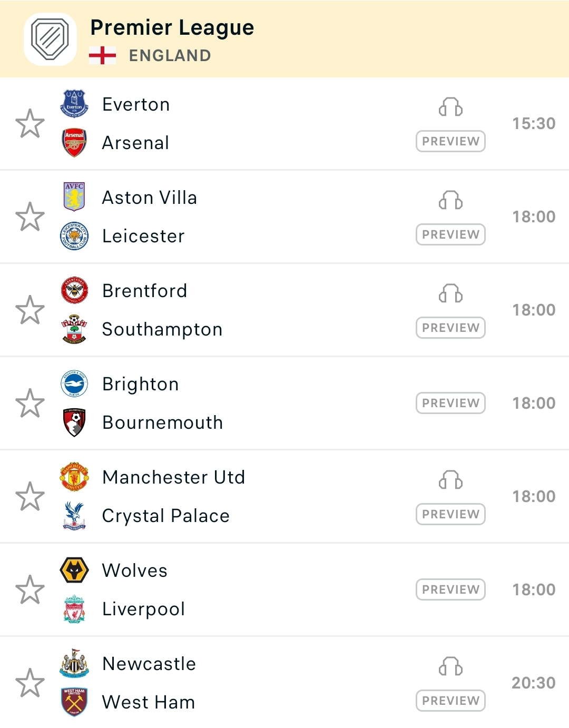This screenshot has height=728, width=569.
Task: Click the England flag icon
Action: pyautogui.click(x=102, y=55)
